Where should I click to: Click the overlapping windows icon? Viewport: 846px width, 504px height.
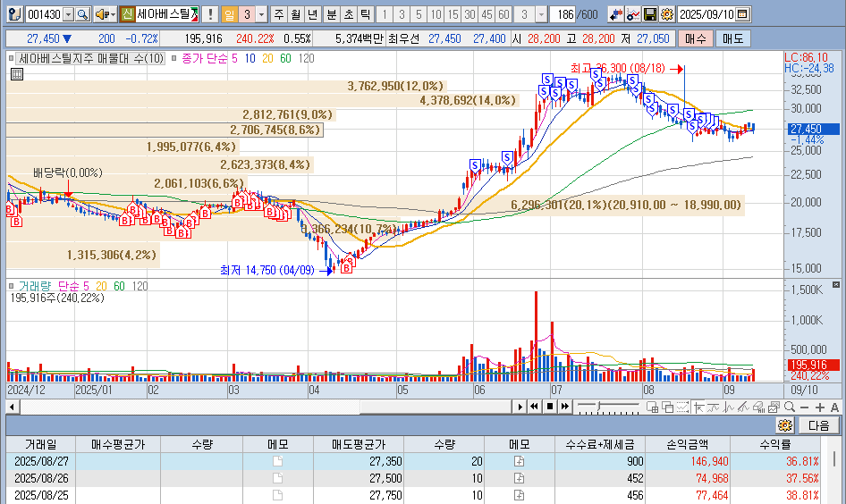point(667,407)
